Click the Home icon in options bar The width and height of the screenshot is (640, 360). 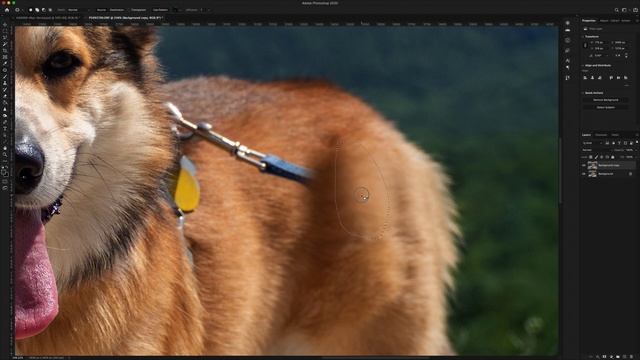7,10
